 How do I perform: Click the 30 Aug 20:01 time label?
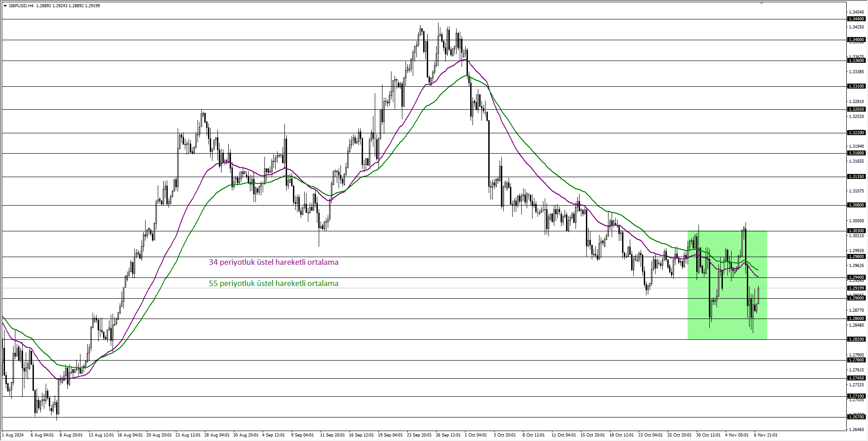(246, 435)
